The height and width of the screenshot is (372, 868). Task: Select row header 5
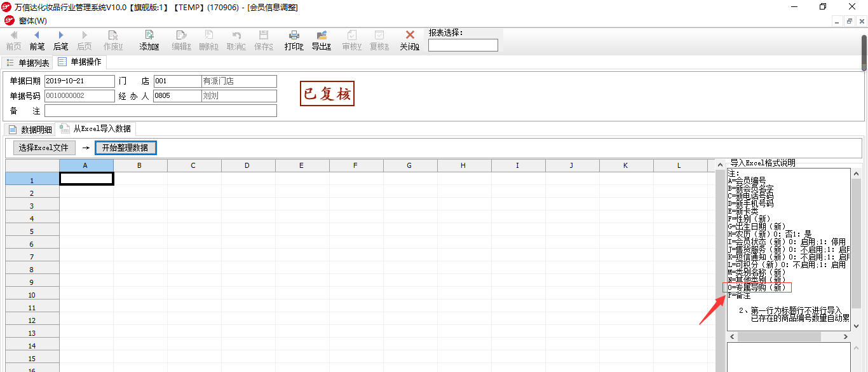[32, 231]
